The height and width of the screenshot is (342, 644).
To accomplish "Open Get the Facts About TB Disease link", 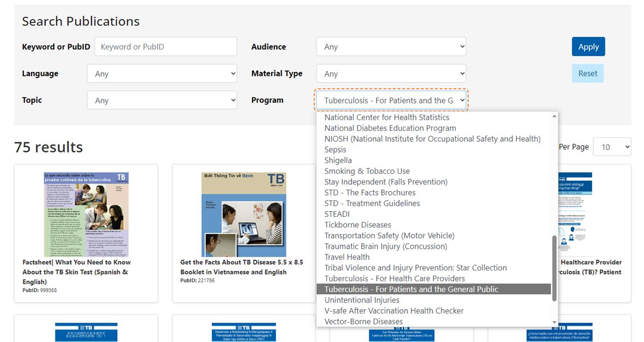I will [x=242, y=267].
